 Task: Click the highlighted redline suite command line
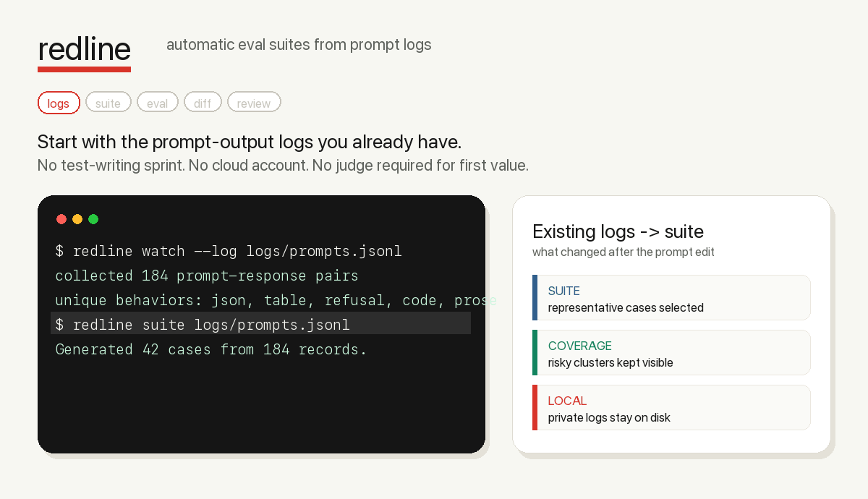(260, 323)
